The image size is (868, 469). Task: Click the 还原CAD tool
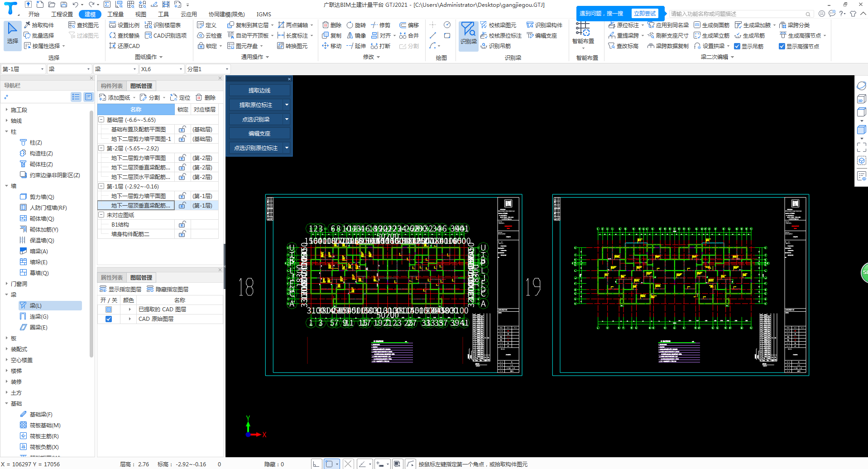pos(125,46)
